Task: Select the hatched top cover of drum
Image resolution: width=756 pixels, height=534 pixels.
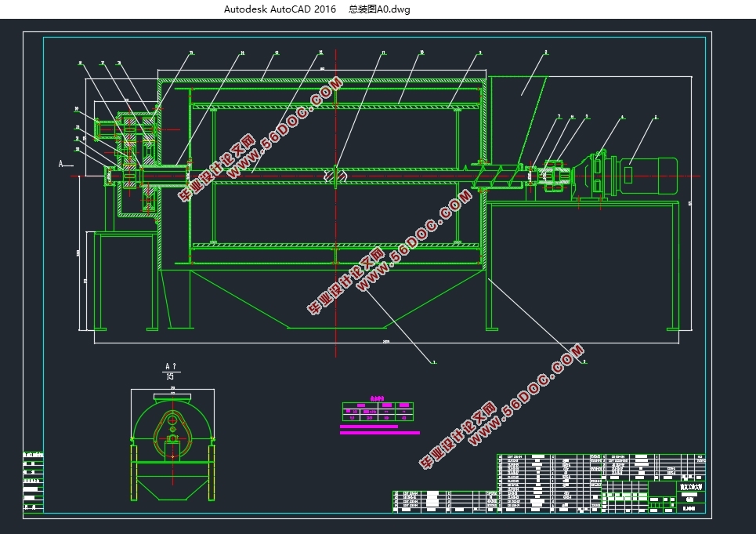Action: 321,81
